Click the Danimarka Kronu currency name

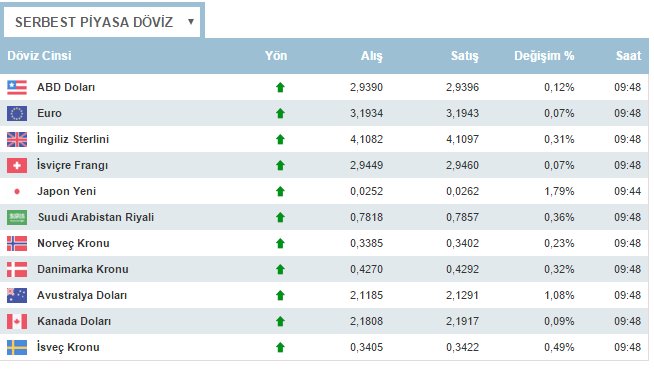[x=83, y=269]
